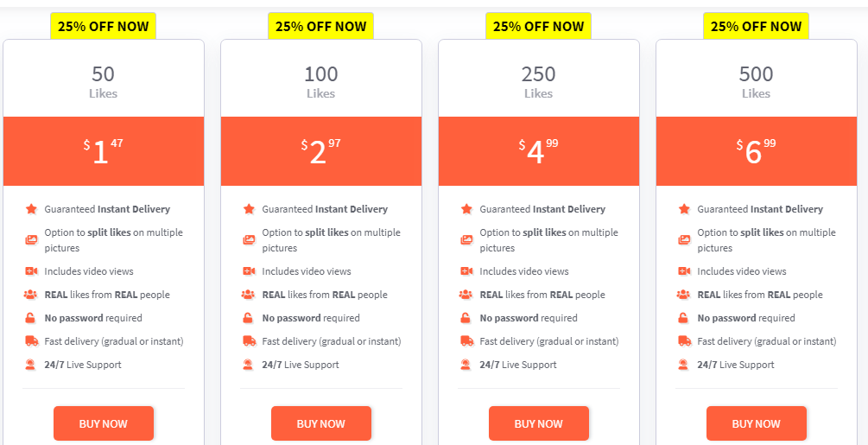Click the star icon in the 50 Likes card

click(x=31, y=209)
